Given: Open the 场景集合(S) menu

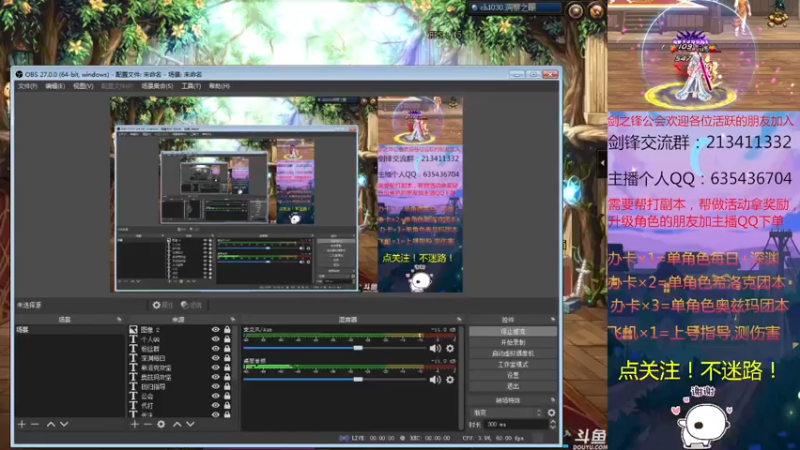Looking at the screenshot, I should 157,86.
